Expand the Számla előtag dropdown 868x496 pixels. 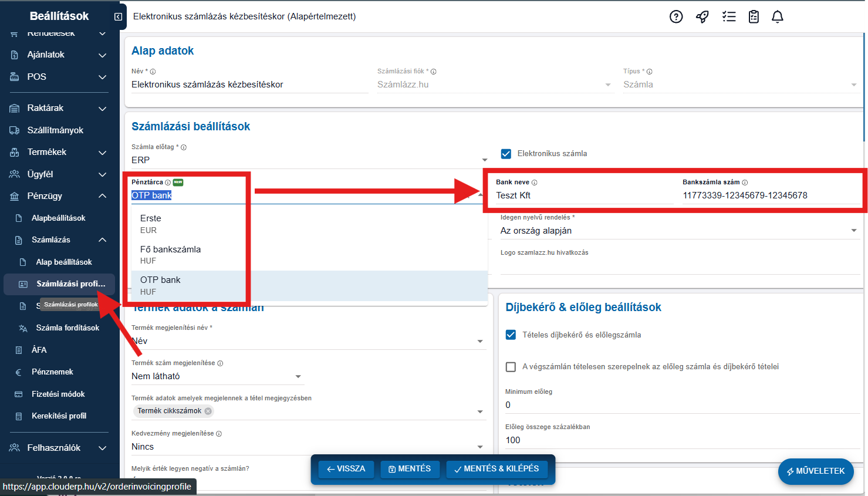click(485, 160)
